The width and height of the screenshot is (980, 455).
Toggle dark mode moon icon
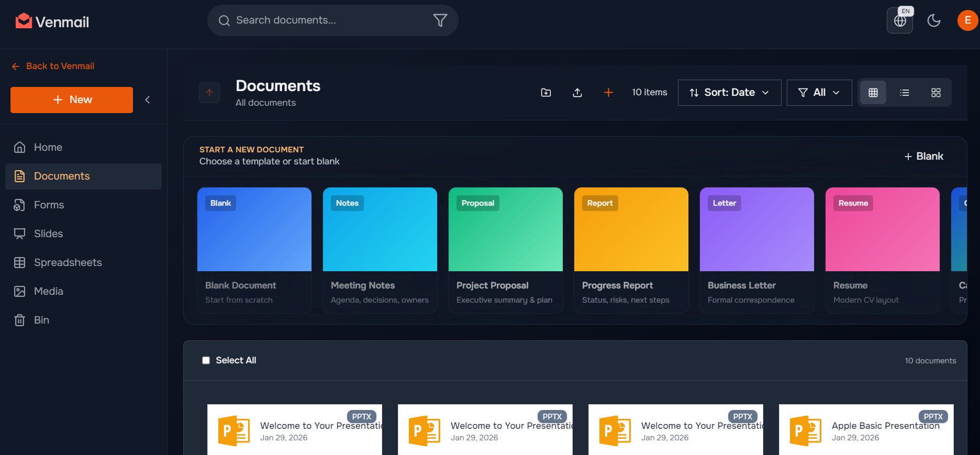click(x=933, y=20)
